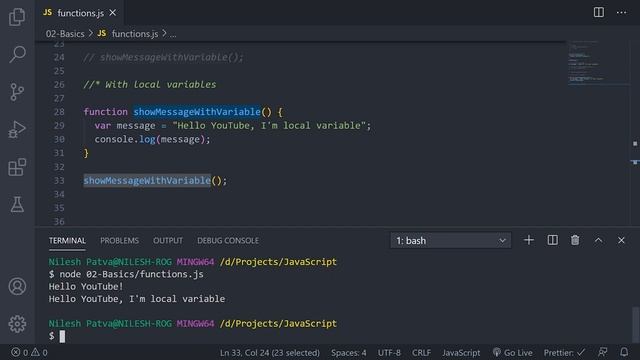Select the functions.js editor tab
This screenshot has width=640, height=360.
(80, 13)
